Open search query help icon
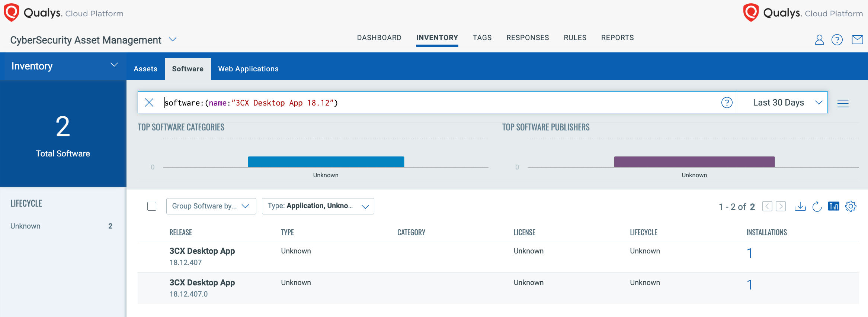The height and width of the screenshot is (317, 868). (727, 103)
